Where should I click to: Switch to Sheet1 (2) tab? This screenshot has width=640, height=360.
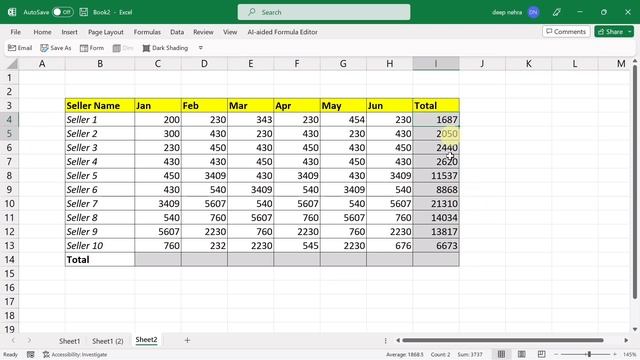tap(107, 340)
